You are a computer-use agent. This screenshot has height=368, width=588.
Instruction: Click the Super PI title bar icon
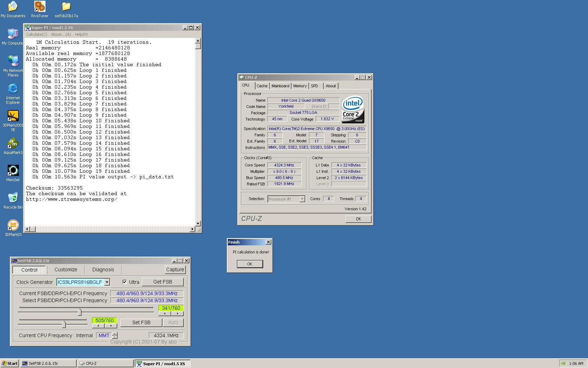point(28,28)
